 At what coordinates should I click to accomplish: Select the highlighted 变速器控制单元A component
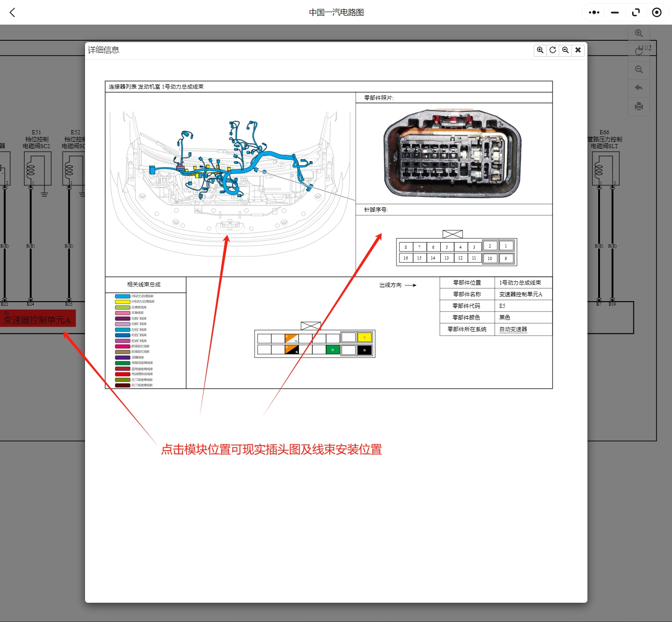(38, 319)
